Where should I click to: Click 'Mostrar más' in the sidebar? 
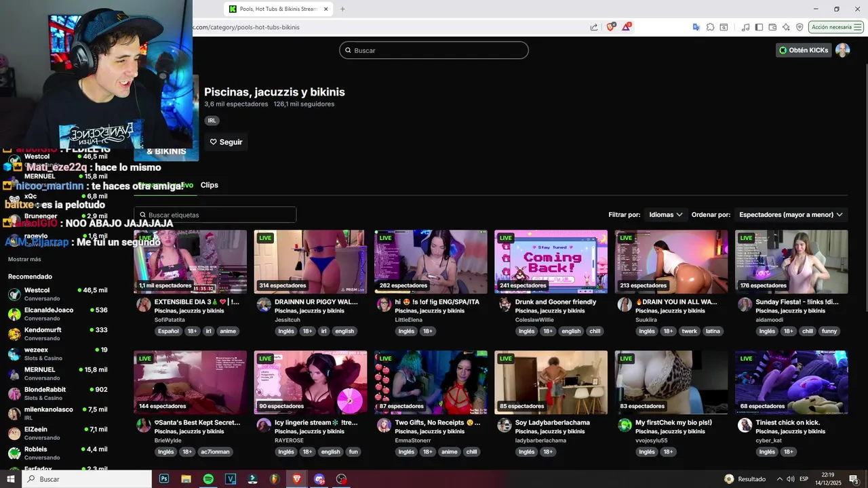point(24,260)
